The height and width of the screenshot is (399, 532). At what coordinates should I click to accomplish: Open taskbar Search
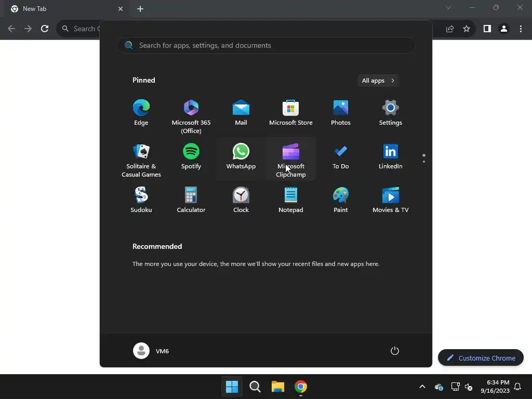(255, 387)
